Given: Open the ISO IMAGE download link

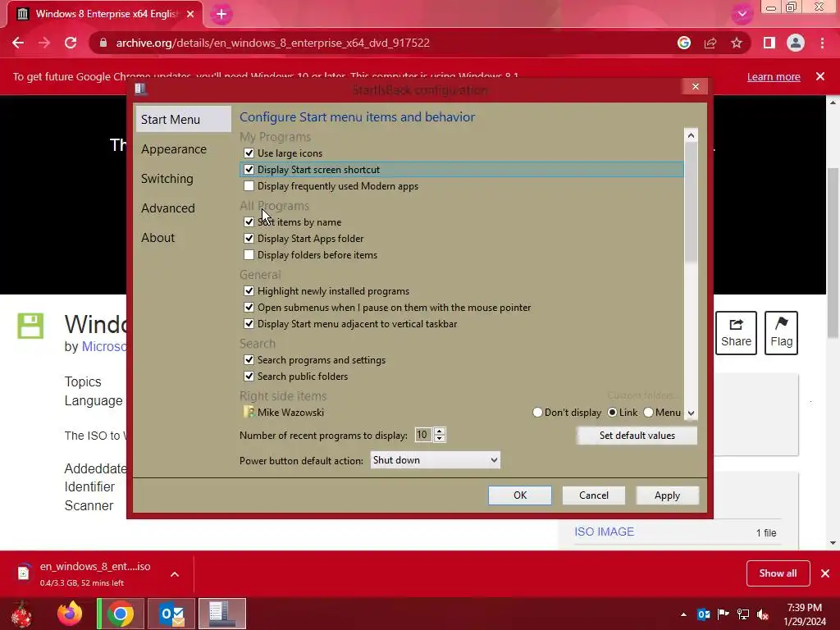Looking at the screenshot, I should (x=604, y=532).
